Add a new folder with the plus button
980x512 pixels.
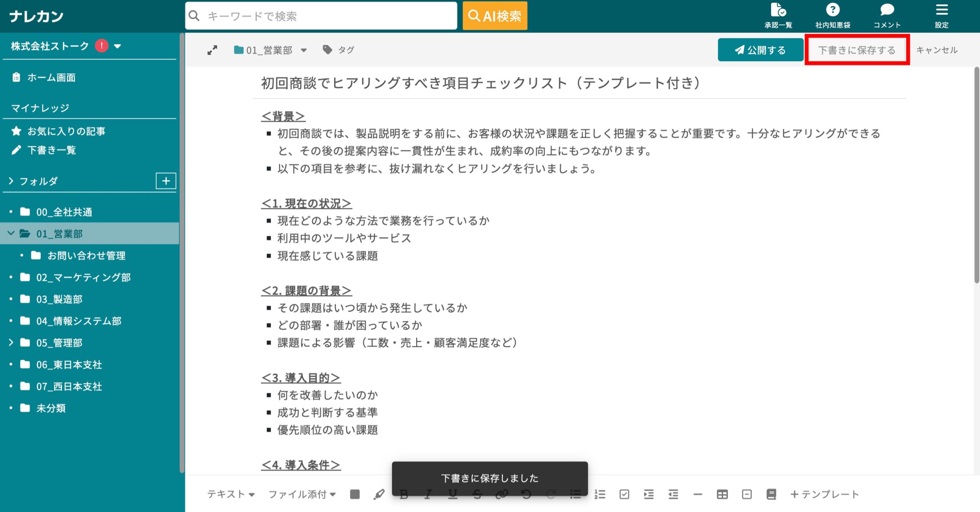point(166,181)
